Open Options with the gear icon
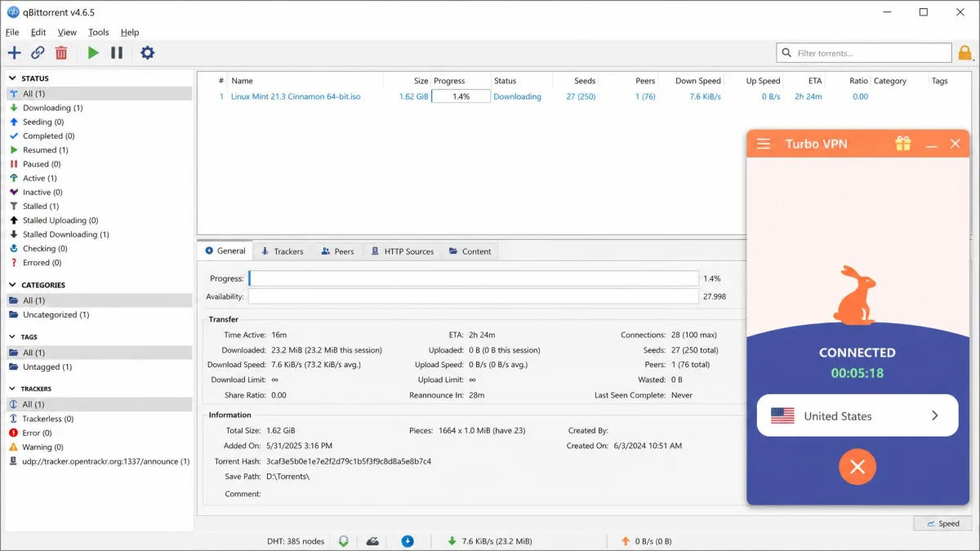Image resolution: width=980 pixels, height=551 pixels. (x=147, y=53)
